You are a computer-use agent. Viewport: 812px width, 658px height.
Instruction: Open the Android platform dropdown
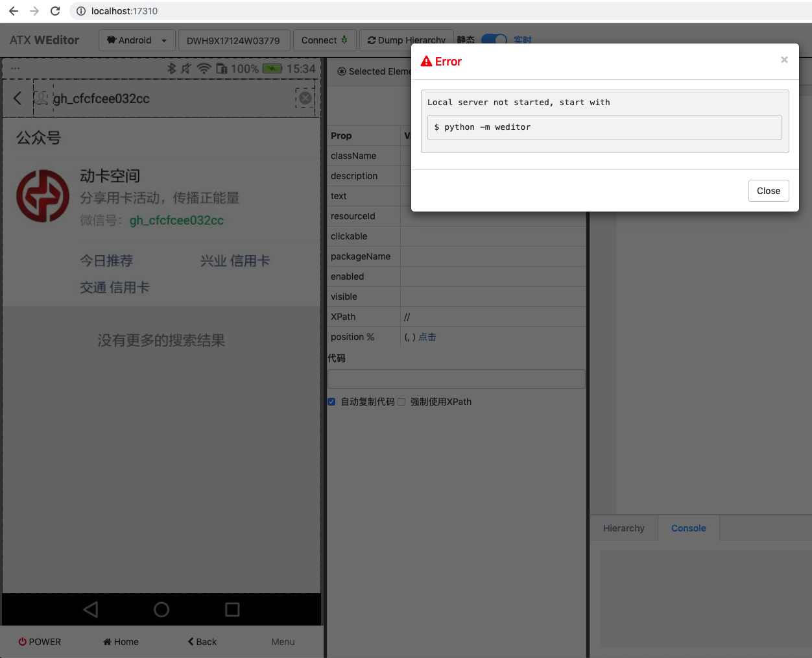[x=137, y=40]
